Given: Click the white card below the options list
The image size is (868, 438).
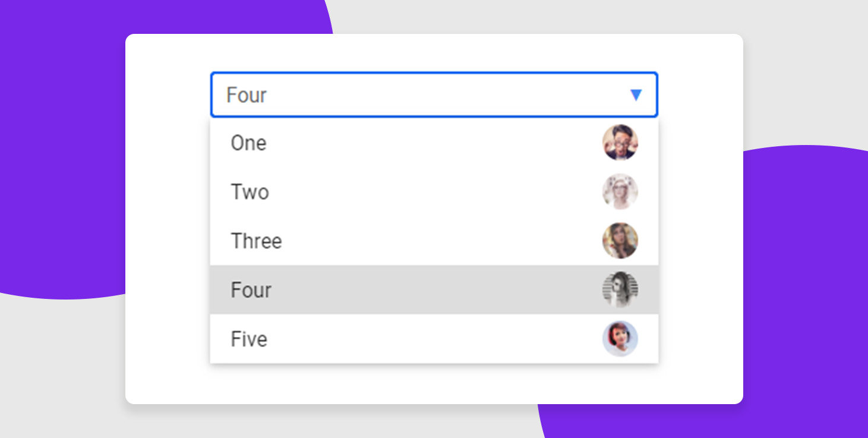Looking at the screenshot, I should click(x=434, y=384).
